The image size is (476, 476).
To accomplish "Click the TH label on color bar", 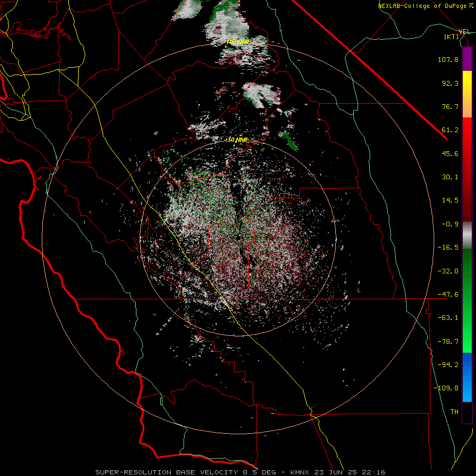I will 454,412.
